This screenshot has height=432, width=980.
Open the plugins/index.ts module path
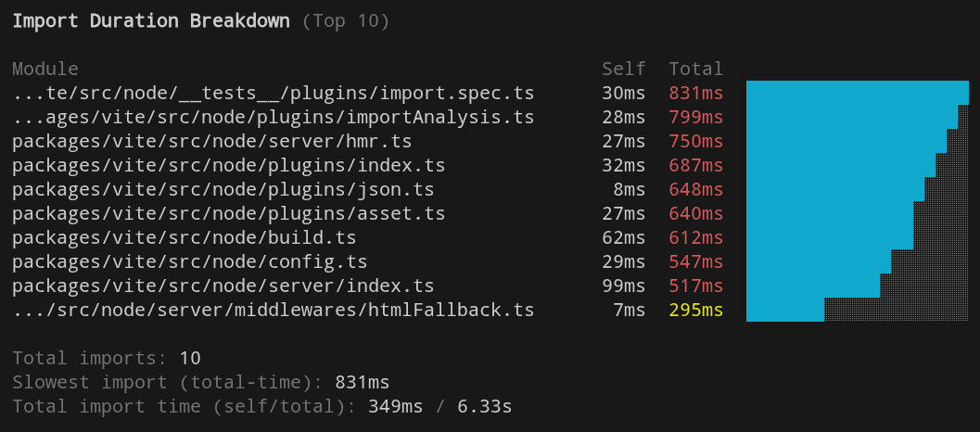(x=228, y=165)
